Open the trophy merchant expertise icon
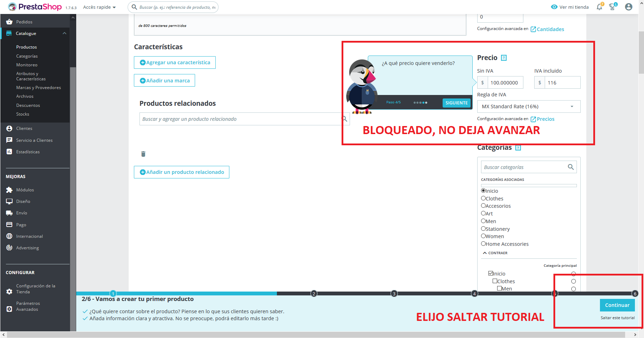644x338 pixels. 613,7
